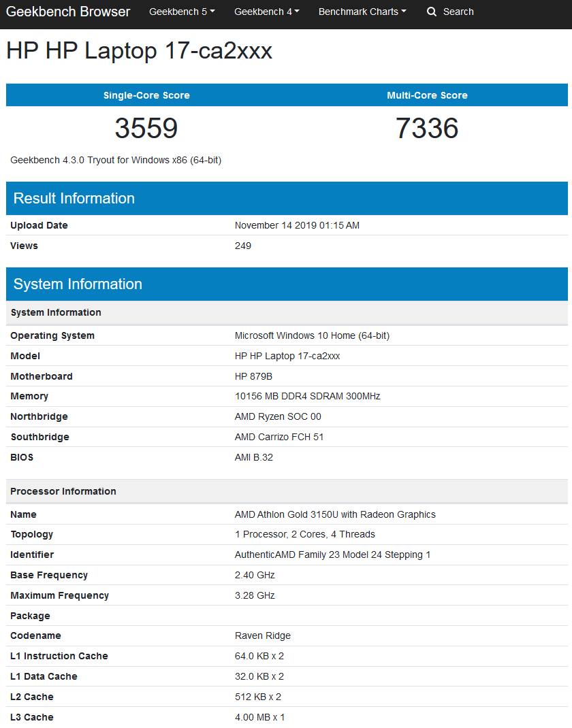The image size is (572, 728).
Task: Select base frequency 2.40 GHz
Action: pyautogui.click(x=255, y=576)
